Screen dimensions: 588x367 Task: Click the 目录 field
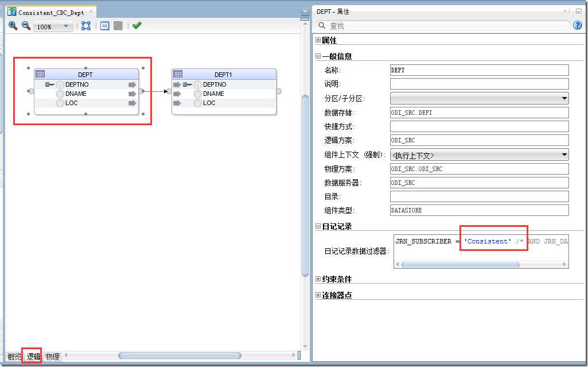tap(479, 196)
